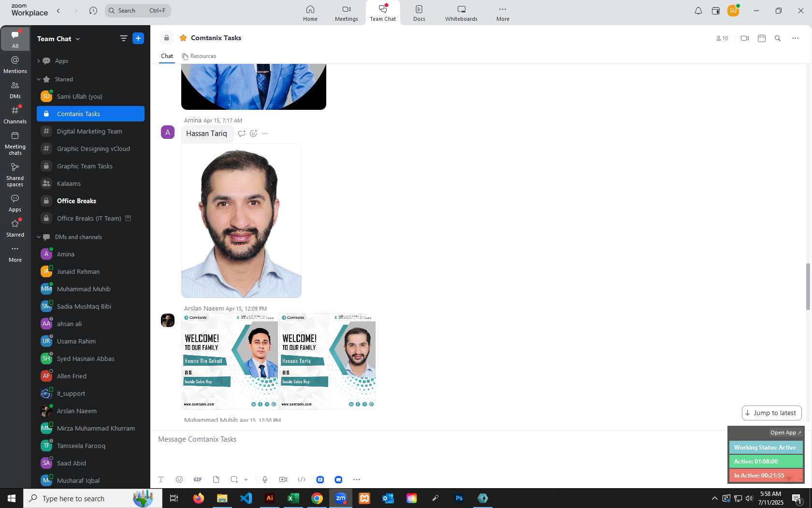The image size is (812, 508).
Task: Open the it_support chat
Action: tap(90, 393)
